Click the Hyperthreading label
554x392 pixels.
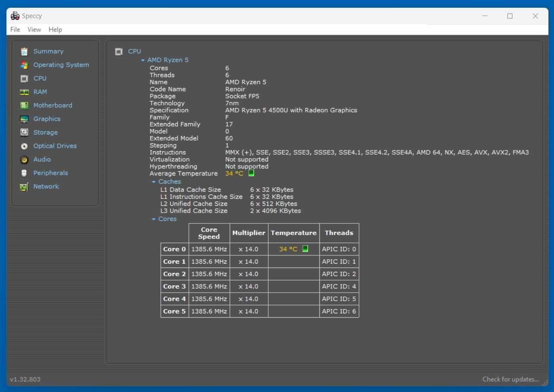pos(173,166)
